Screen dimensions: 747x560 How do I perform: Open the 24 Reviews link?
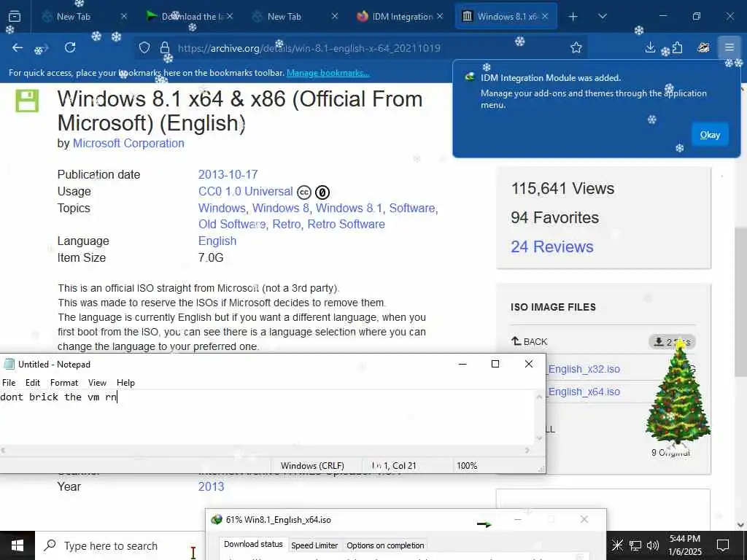[552, 246]
